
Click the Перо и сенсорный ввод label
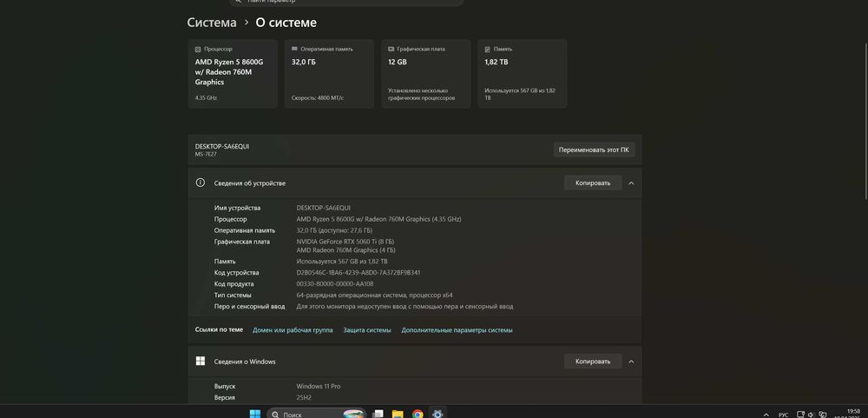tap(250, 307)
